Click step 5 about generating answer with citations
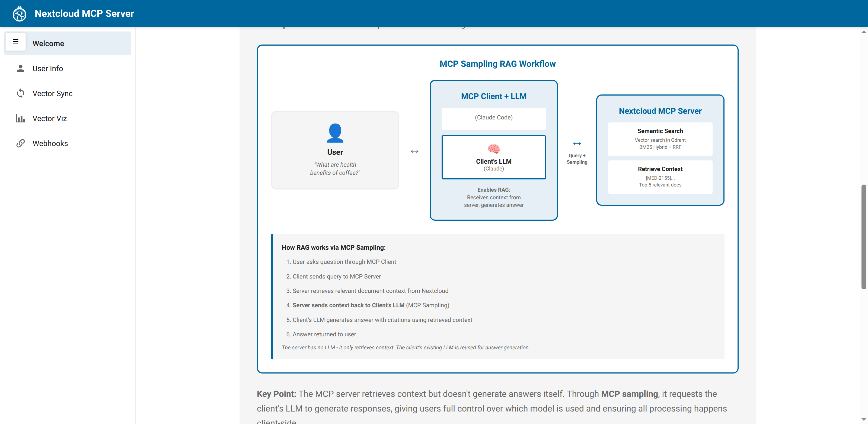Image resolution: width=868 pixels, height=424 pixels. click(382, 320)
